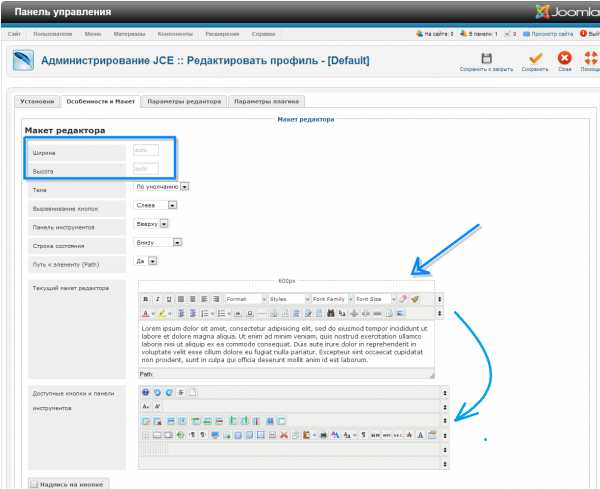
Task: Click the red X delete icon in bottom row
Action: point(284,435)
